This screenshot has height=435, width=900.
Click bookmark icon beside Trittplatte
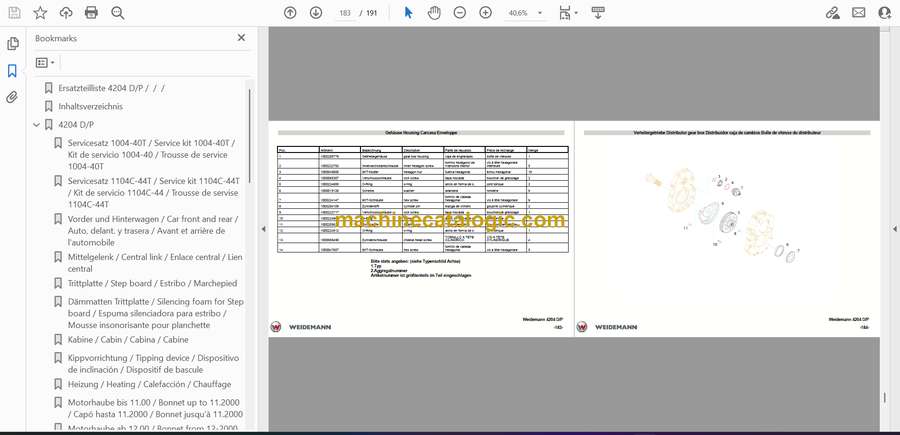[58, 283]
